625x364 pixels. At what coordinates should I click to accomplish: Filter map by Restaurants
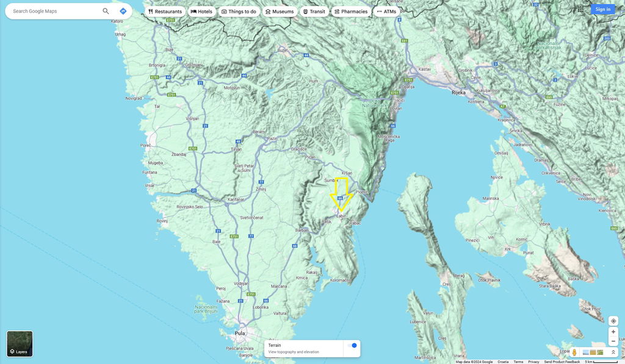(x=165, y=12)
